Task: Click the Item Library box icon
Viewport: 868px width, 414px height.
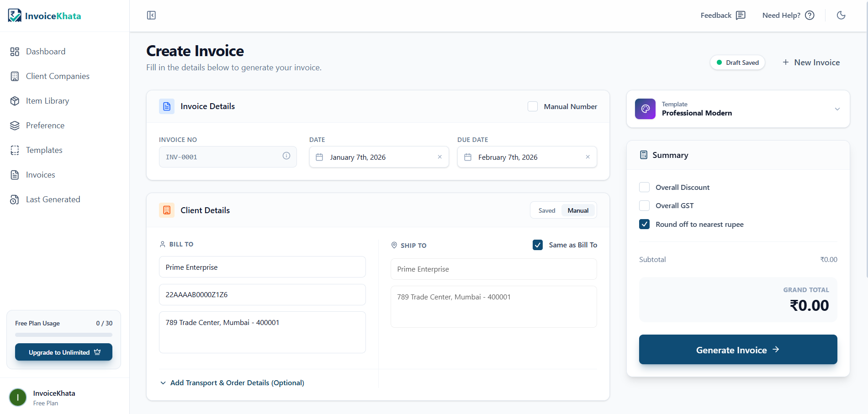Action: coord(15,101)
